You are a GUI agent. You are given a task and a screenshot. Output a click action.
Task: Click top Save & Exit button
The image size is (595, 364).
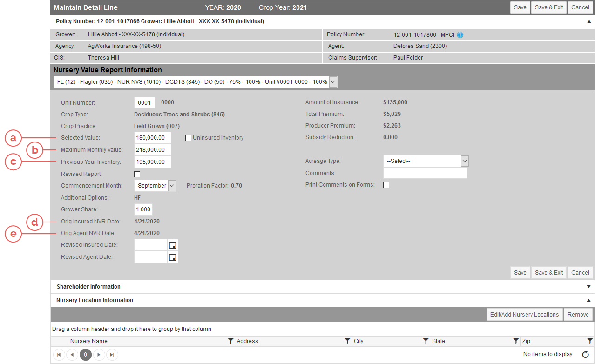(x=549, y=7)
